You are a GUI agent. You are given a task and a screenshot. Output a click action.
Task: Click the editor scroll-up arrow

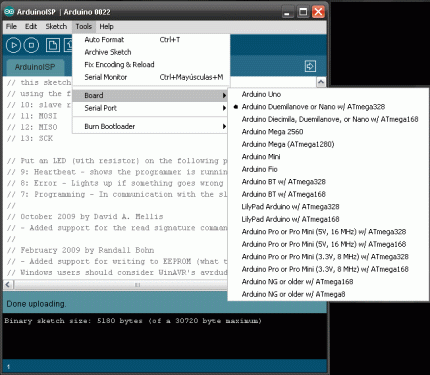[x=321, y=82]
